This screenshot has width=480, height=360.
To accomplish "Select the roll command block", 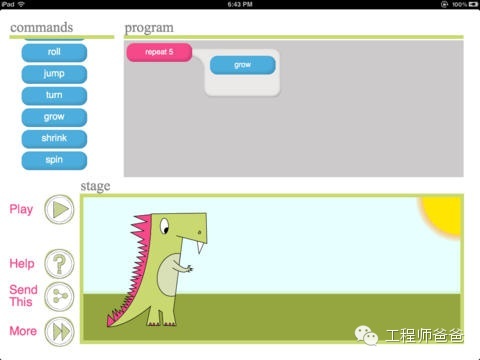I will [54, 53].
